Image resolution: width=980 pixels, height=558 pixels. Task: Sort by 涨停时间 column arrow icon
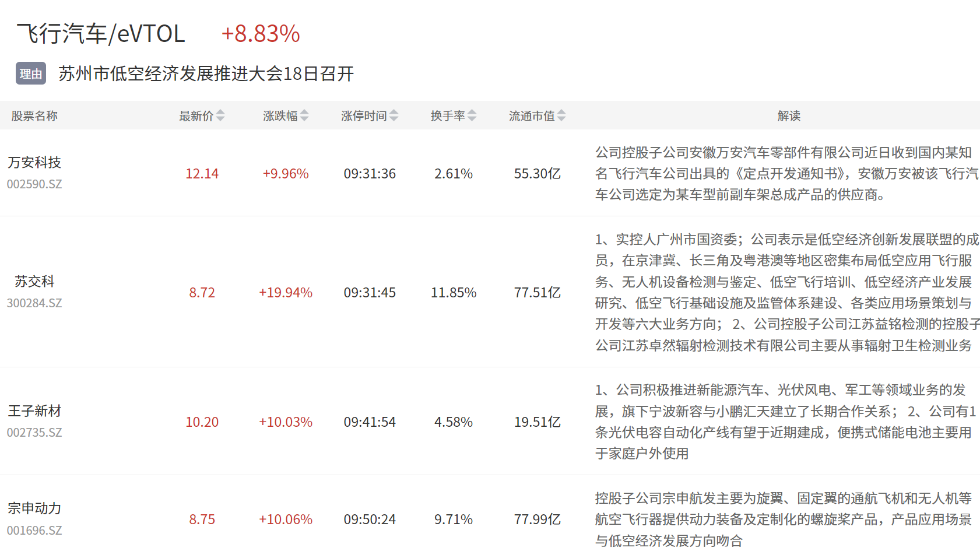[x=394, y=115]
